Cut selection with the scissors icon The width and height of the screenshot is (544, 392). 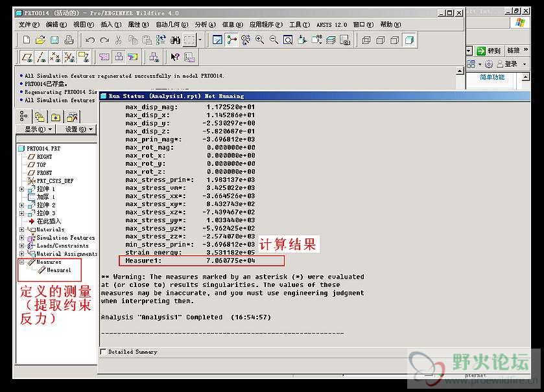point(118,40)
